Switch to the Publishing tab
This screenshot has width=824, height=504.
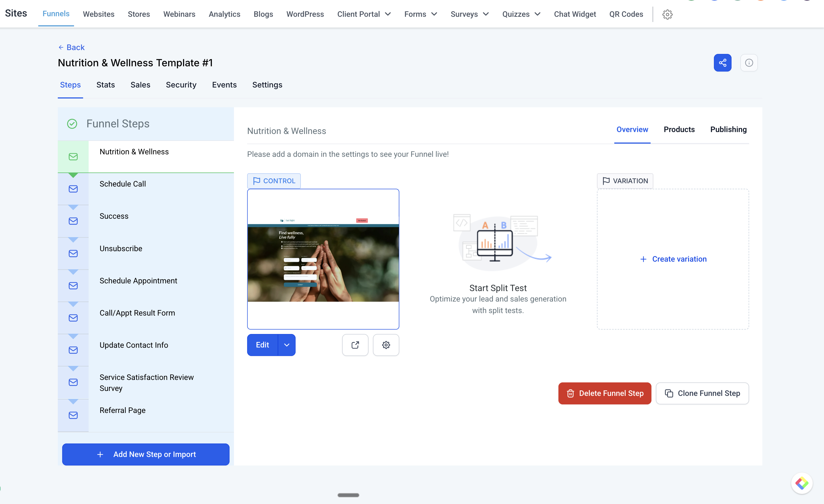728,129
